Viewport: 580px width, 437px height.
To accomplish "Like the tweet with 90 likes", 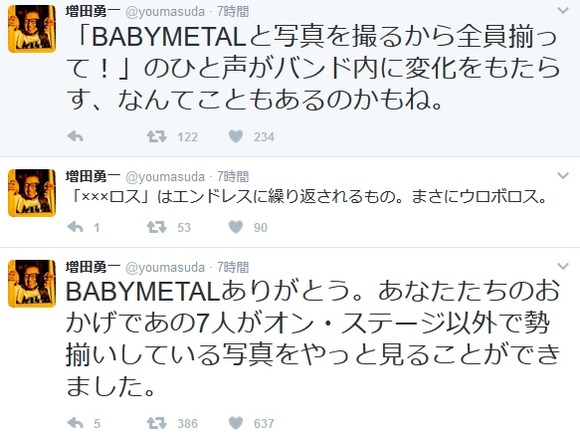I will pos(236,227).
